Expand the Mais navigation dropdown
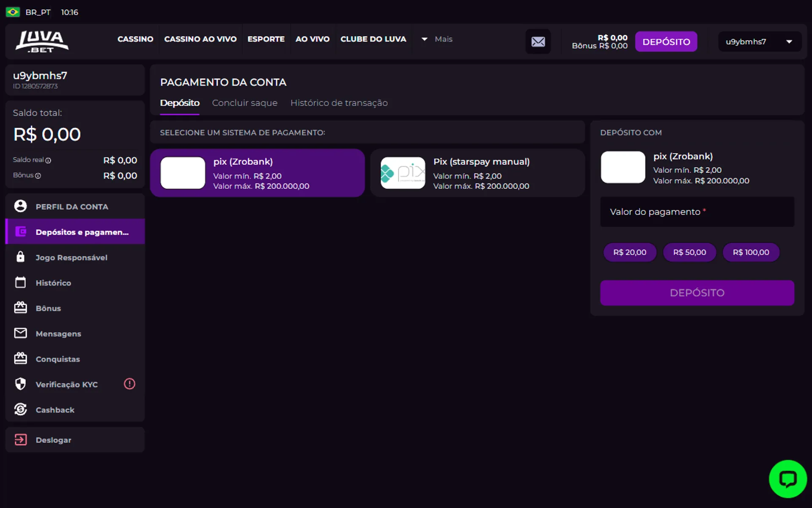Viewport: 812px width, 508px height. click(x=443, y=39)
